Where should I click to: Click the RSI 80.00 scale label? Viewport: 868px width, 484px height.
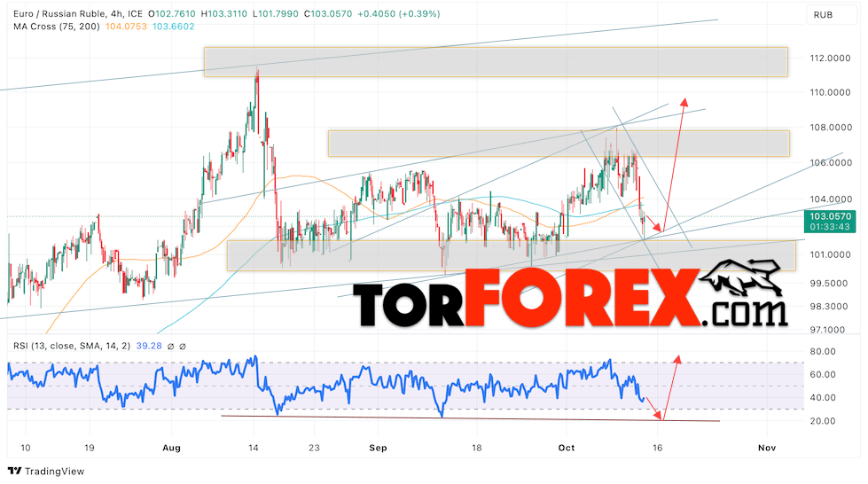pos(823,351)
